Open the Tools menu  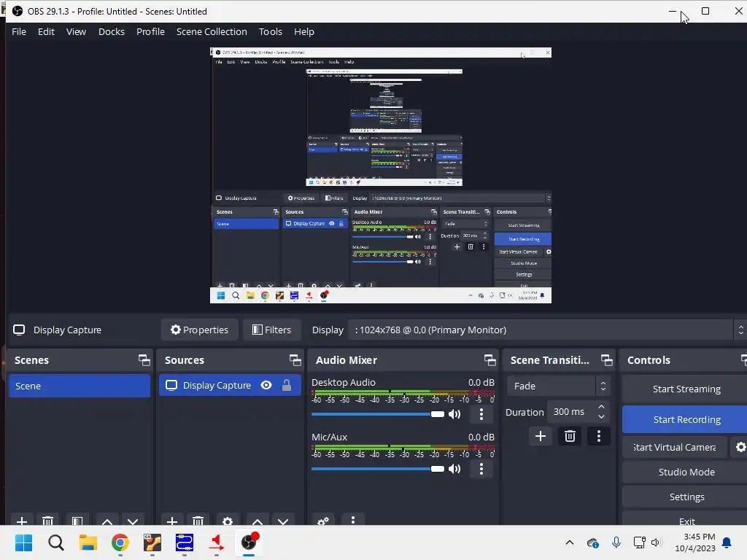tap(271, 32)
